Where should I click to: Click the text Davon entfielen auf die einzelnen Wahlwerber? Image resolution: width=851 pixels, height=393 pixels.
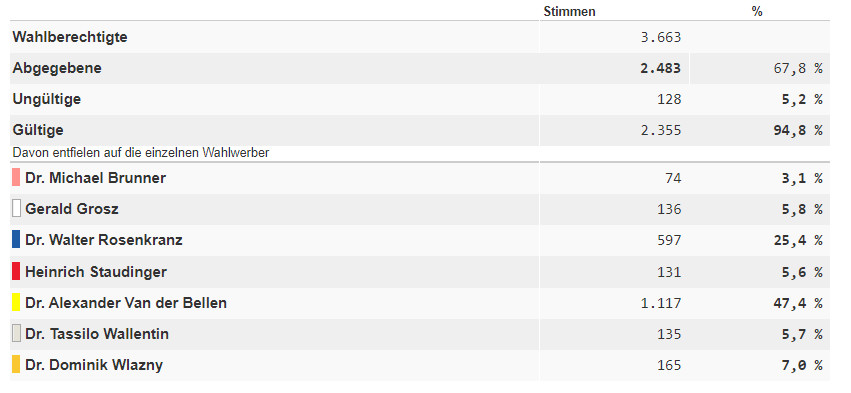click(141, 153)
